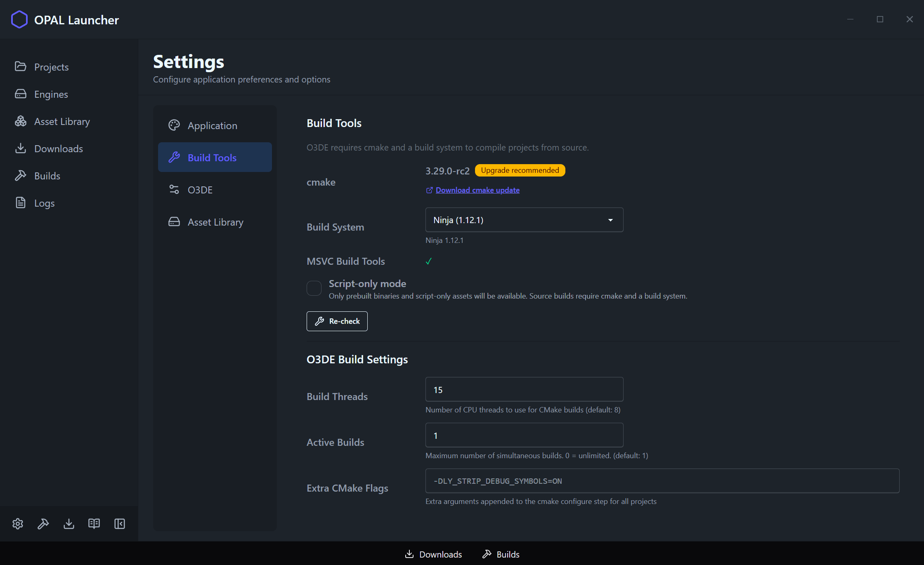The height and width of the screenshot is (565, 924).
Task: Click the wrench icon on the Build Tools tab
Action: coord(174,157)
